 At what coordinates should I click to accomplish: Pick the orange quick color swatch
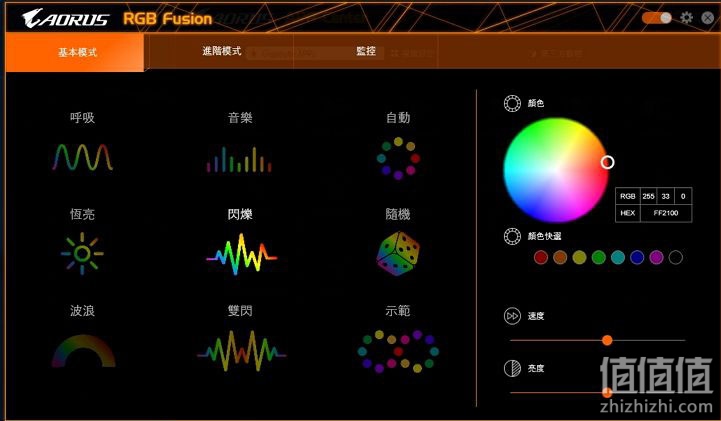pos(560,257)
